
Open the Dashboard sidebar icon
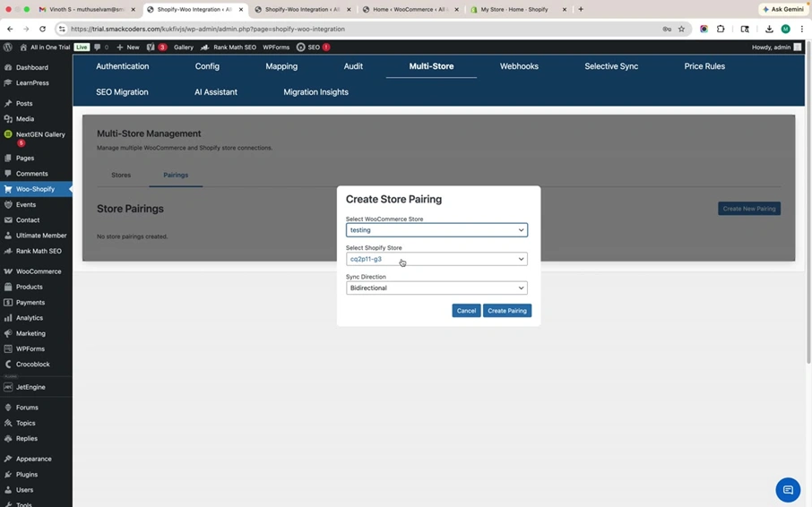[8, 67]
